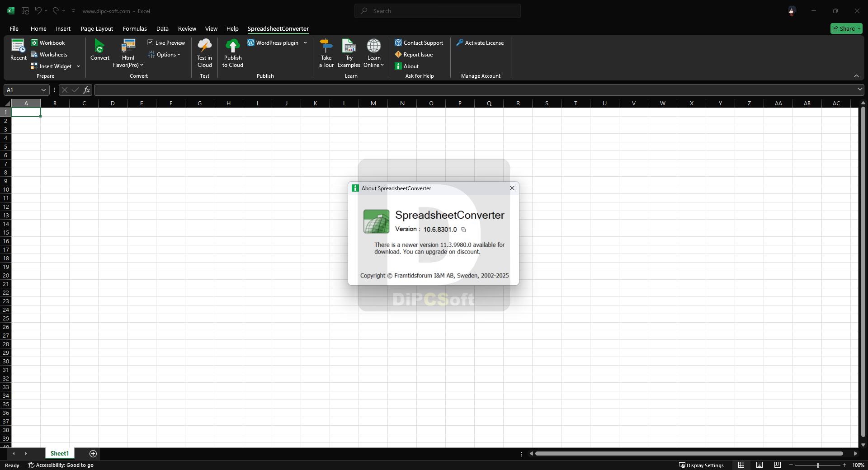Switch to the View tab
Viewport: 868px width, 470px height.
211,28
